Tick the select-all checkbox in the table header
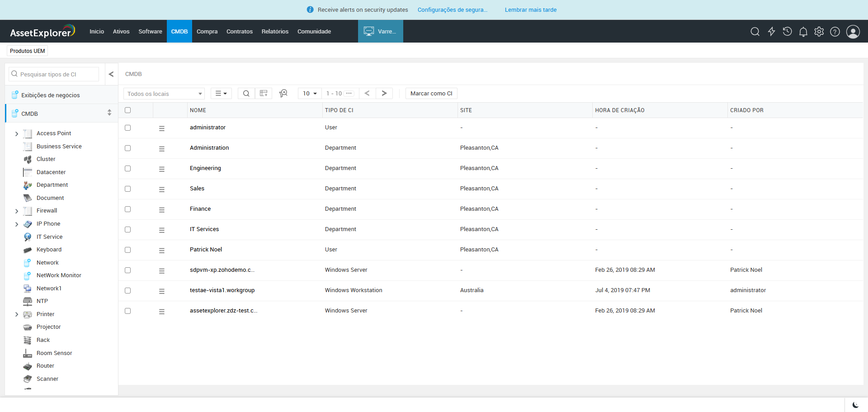This screenshot has width=868, height=412. (128, 110)
